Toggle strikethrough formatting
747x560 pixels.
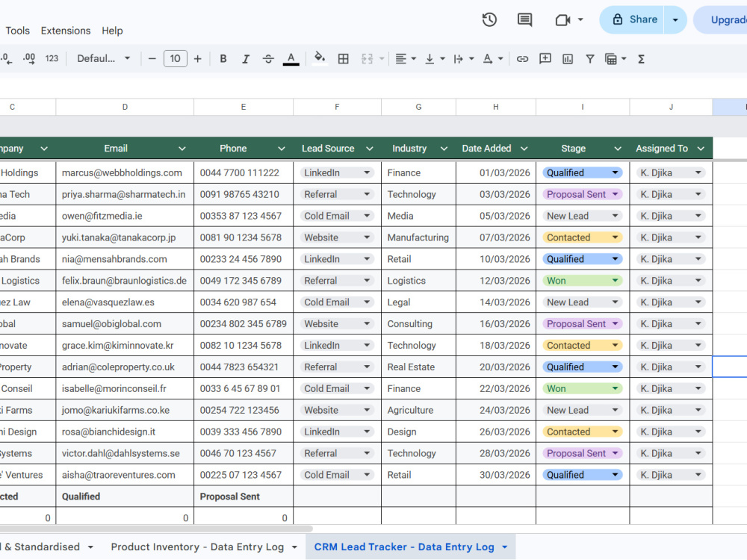tap(268, 59)
